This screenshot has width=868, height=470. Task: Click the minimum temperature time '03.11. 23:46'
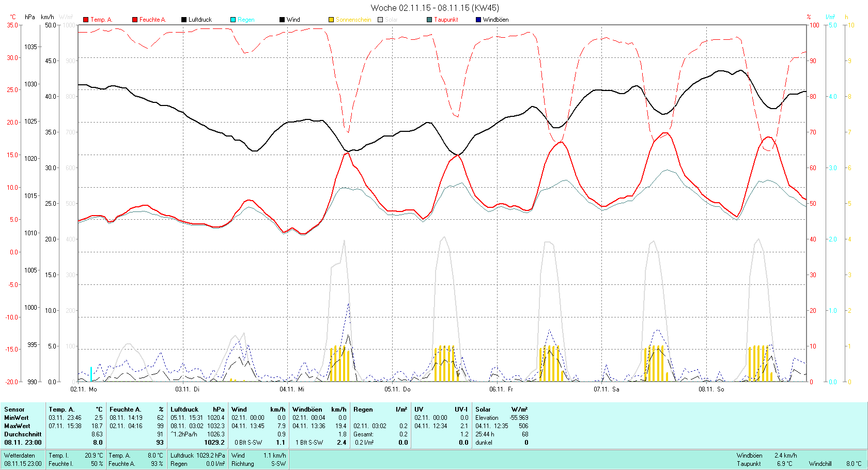point(65,418)
